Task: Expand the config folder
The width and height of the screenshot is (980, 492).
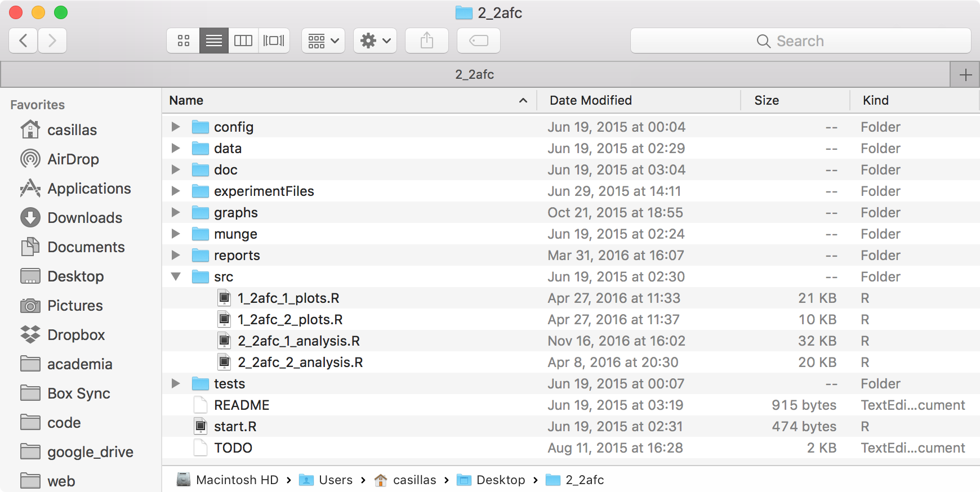Action: coord(176,127)
